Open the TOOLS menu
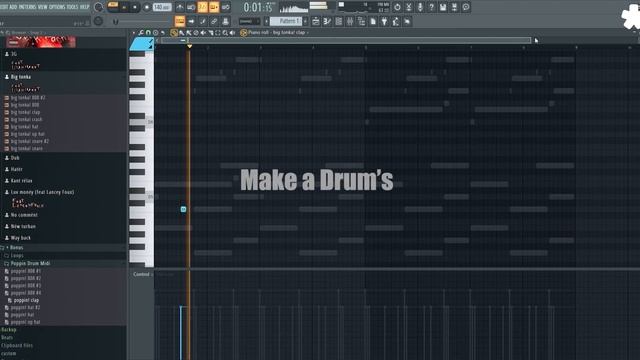640x360 pixels. click(72, 7)
